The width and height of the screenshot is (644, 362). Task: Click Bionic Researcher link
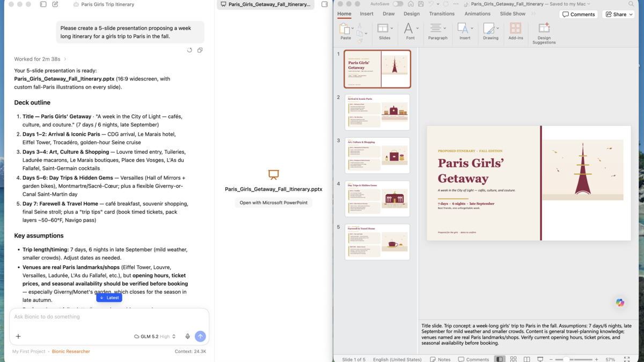(71, 351)
